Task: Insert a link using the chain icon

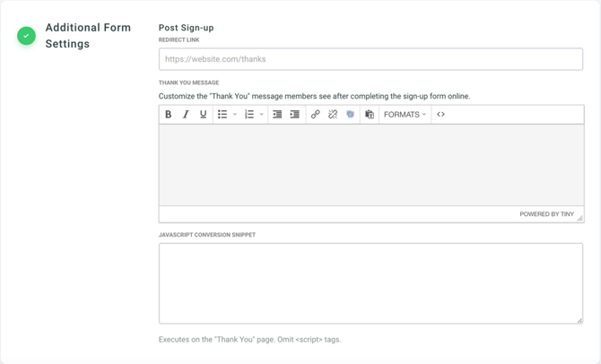Action: coord(315,115)
